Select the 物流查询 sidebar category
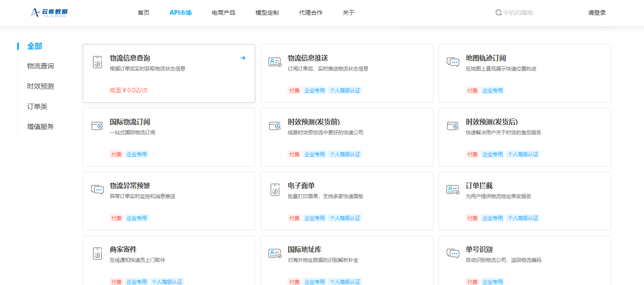The width and height of the screenshot is (644, 285). (40, 66)
